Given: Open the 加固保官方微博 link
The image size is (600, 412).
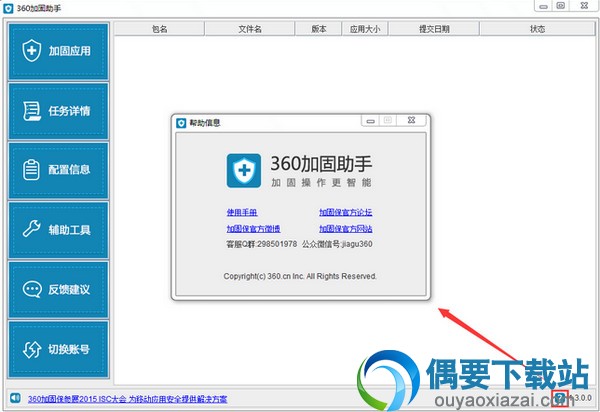Looking at the screenshot, I should click(x=253, y=229).
